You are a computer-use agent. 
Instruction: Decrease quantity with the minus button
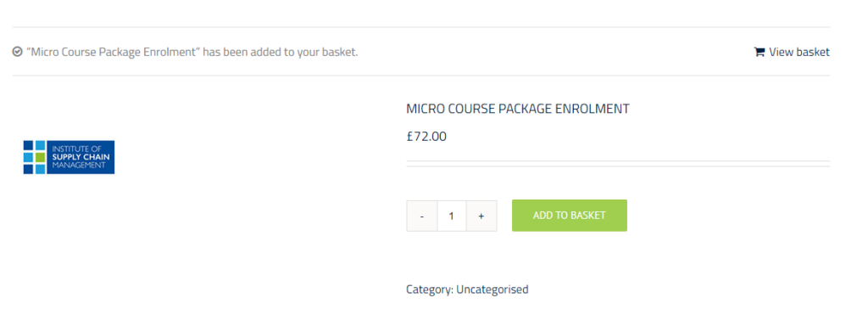pyautogui.click(x=422, y=216)
